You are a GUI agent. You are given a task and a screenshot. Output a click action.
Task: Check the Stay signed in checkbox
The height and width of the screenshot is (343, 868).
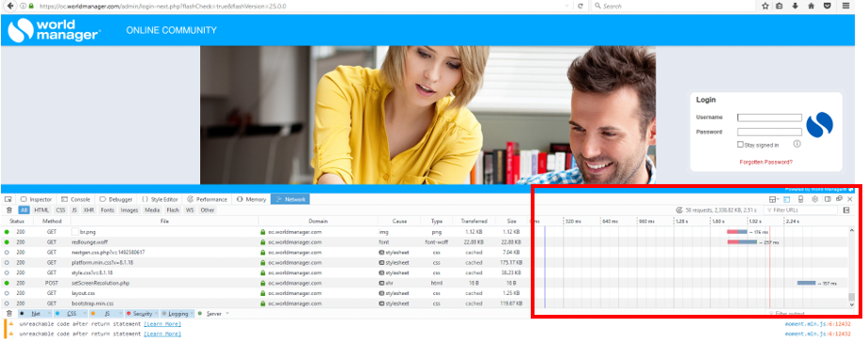(x=740, y=144)
